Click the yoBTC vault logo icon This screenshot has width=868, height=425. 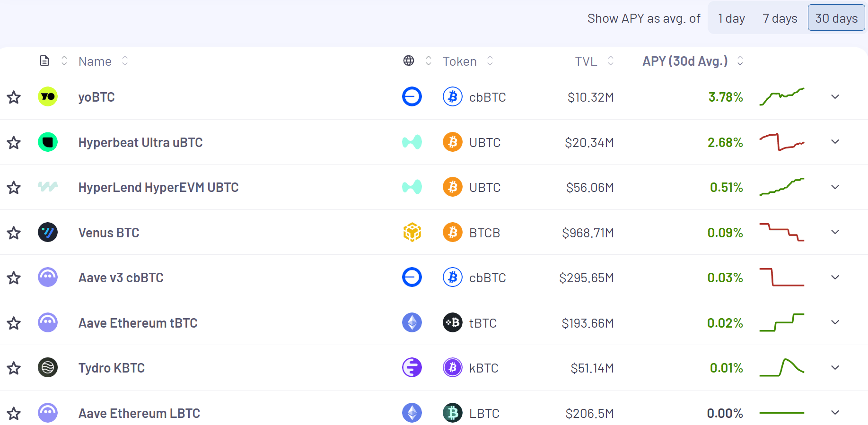pos(48,97)
